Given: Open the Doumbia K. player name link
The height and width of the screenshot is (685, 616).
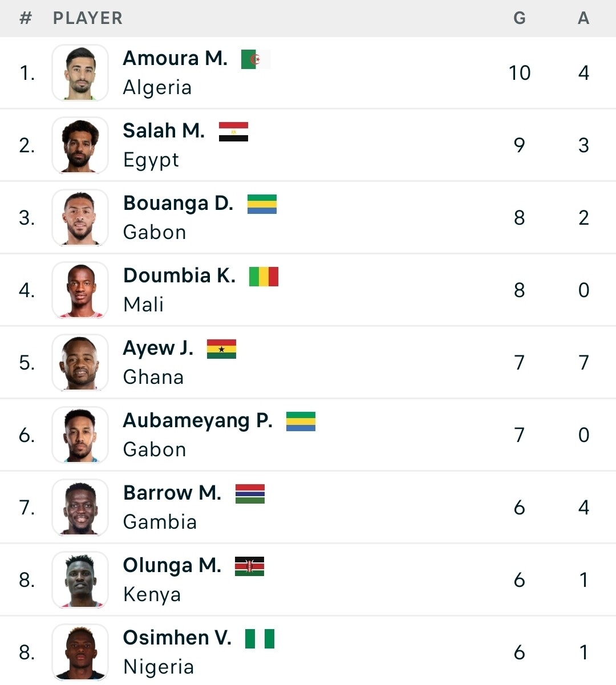Looking at the screenshot, I should pyautogui.click(x=179, y=276).
